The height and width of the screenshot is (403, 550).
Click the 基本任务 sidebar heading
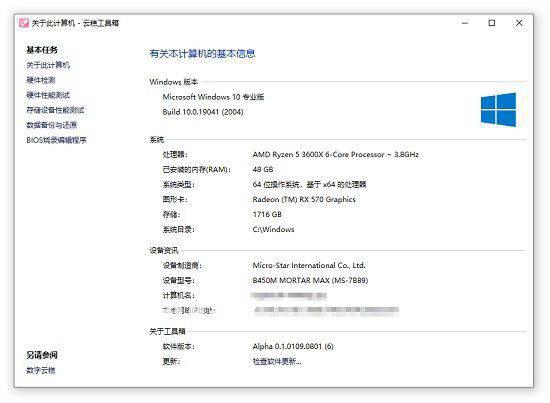coord(42,50)
